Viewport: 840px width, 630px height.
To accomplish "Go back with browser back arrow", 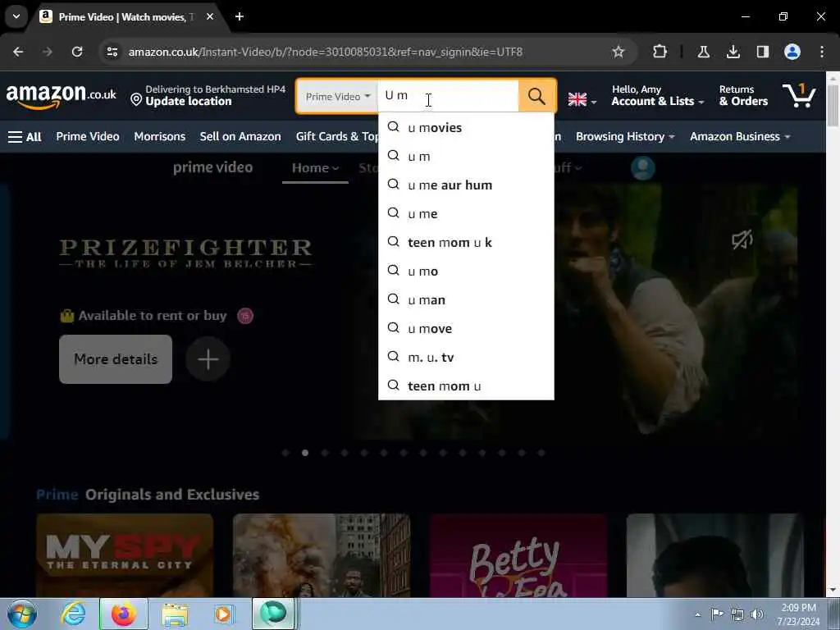I will (18, 52).
